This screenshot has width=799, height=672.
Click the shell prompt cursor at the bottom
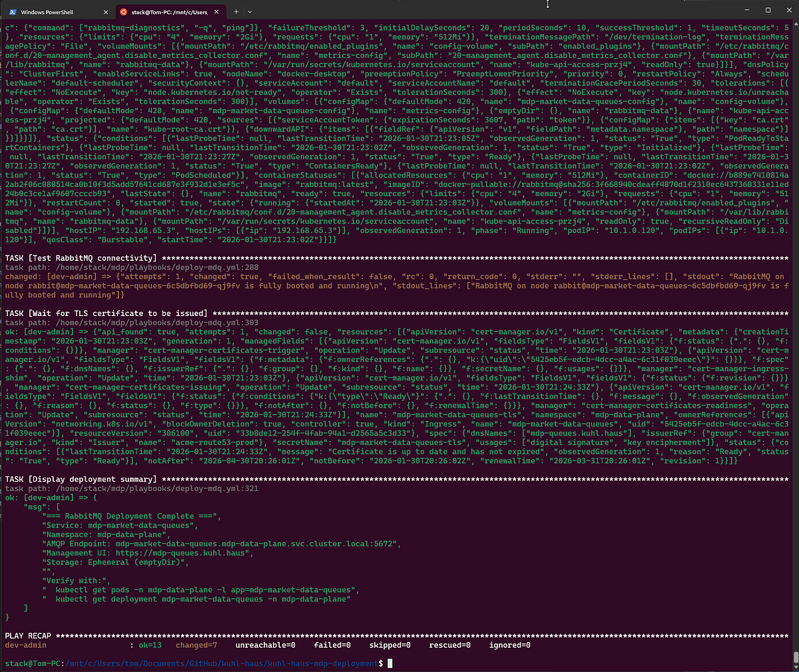(x=390, y=663)
